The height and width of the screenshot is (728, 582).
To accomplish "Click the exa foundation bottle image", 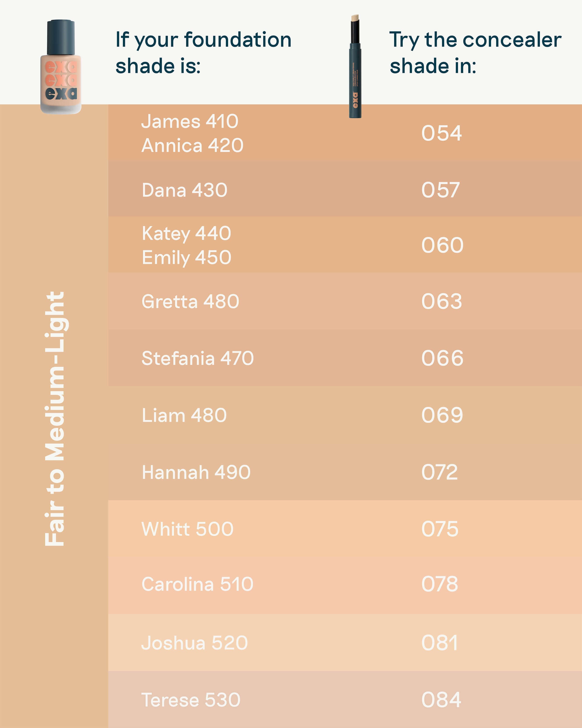I will 61,67.
